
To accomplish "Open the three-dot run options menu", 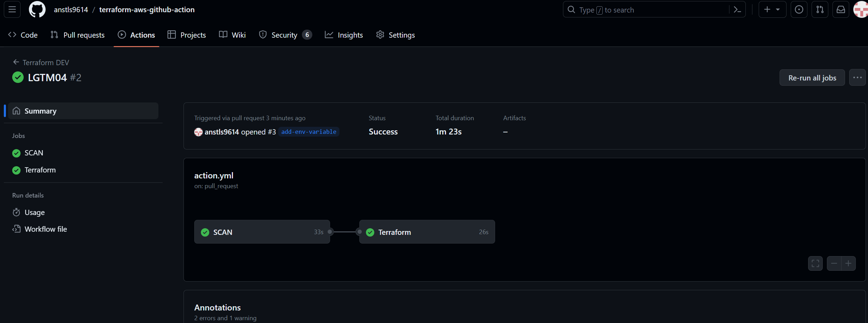I will click(857, 78).
